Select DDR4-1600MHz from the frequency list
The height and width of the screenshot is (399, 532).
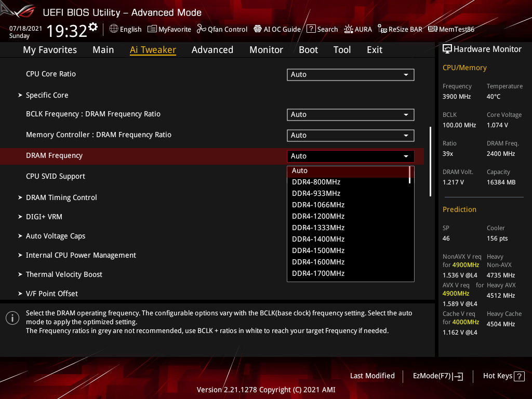(318, 261)
